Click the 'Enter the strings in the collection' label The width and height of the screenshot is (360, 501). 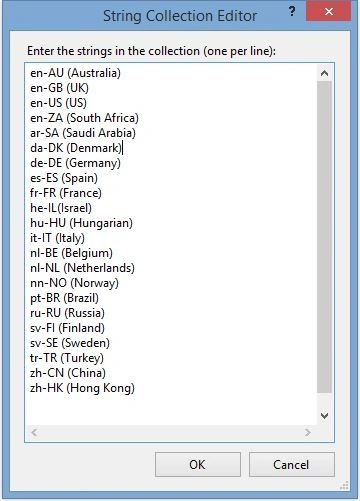(152, 51)
